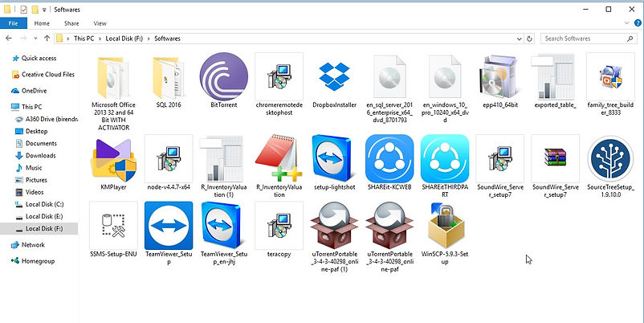Select the en_windows_10_pro disc image file
644x323 pixels.
[x=445, y=76]
